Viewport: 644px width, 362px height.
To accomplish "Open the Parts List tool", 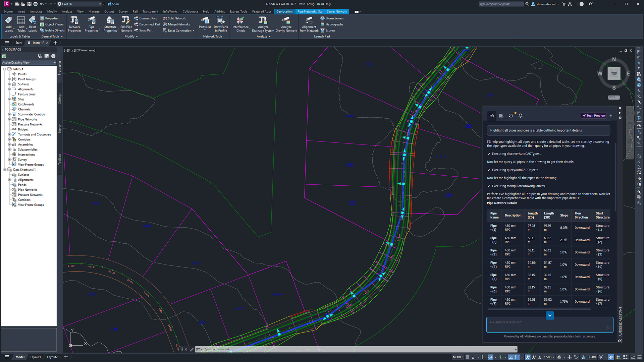I will (205, 23).
